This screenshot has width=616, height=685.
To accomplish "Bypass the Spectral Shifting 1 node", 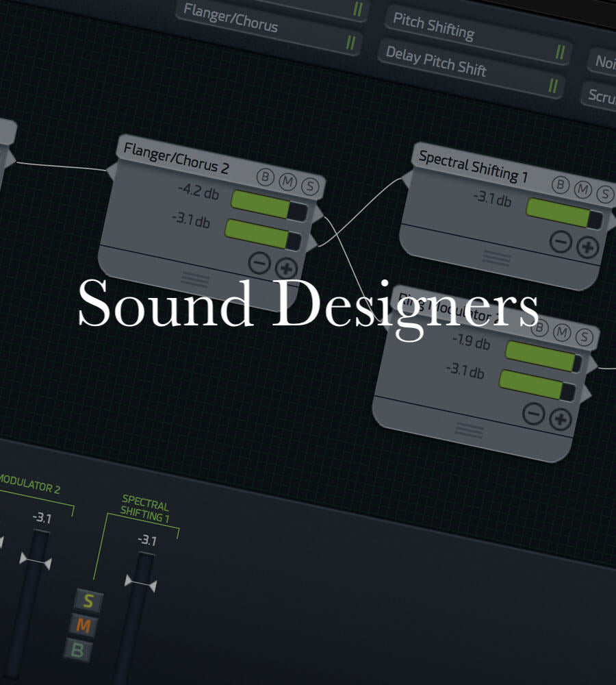I will coord(561,185).
